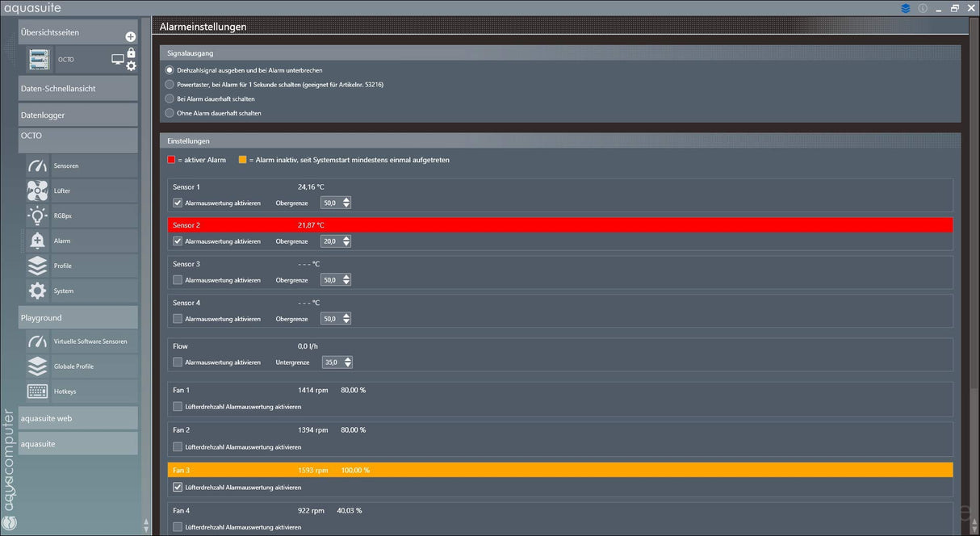
Task: Open the Hotkeys keyboard icon
Action: (x=37, y=391)
